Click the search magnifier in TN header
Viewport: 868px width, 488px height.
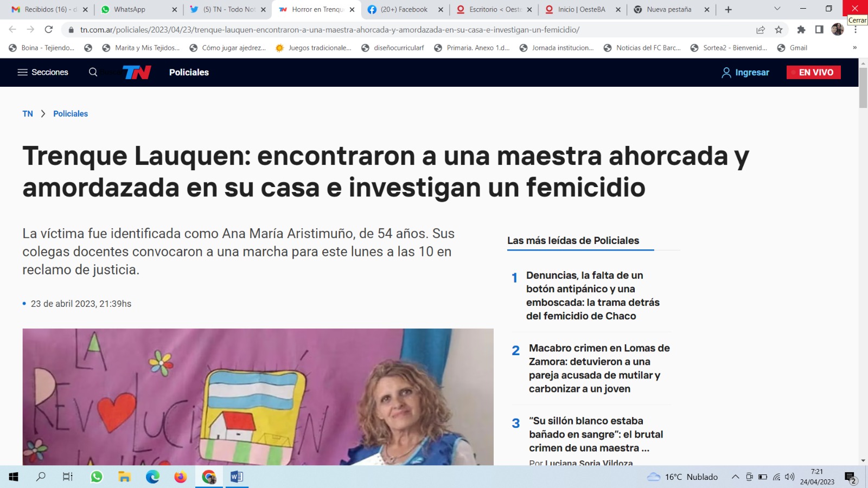(93, 72)
